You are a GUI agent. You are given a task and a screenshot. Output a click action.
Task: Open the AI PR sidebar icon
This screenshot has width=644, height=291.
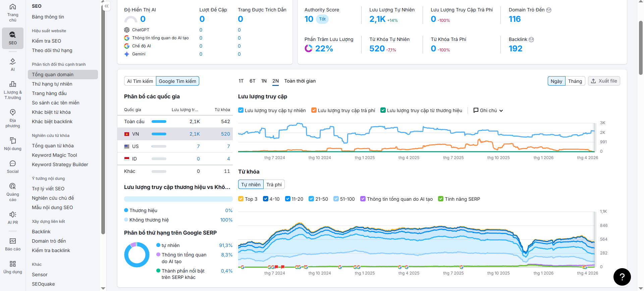[x=13, y=217]
